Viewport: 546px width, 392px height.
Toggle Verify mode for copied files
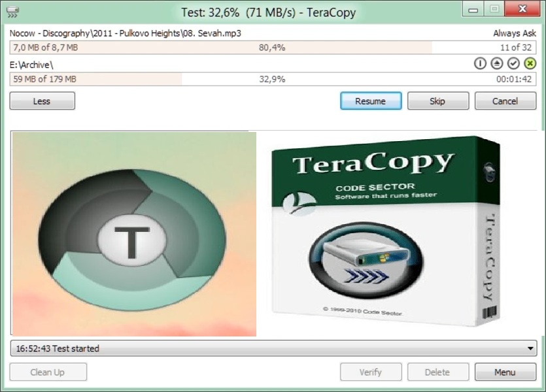click(370, 372)
